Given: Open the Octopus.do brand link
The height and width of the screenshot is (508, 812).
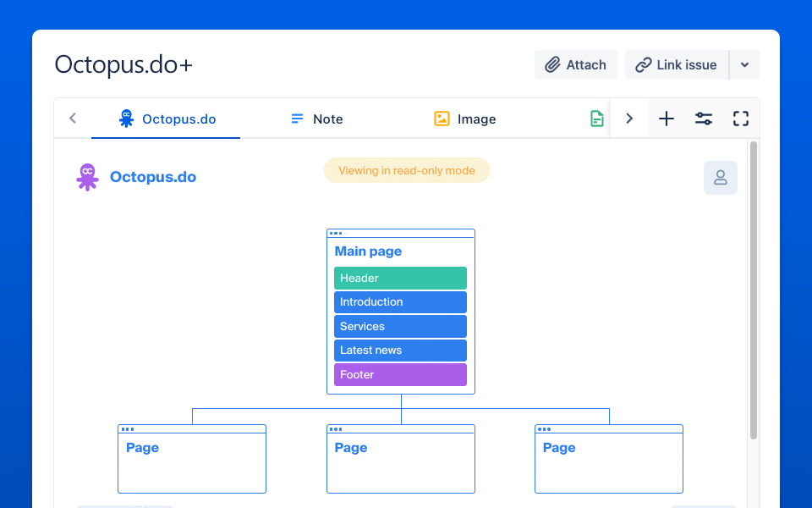Looking at the screenshot, I should [x=153, y=177].
